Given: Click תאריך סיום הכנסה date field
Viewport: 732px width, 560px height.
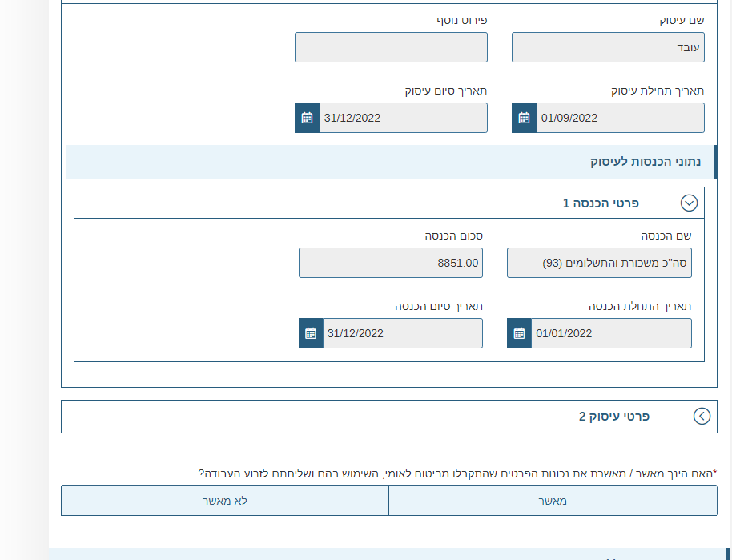Looking at the screenshot, I should (403, 333).
